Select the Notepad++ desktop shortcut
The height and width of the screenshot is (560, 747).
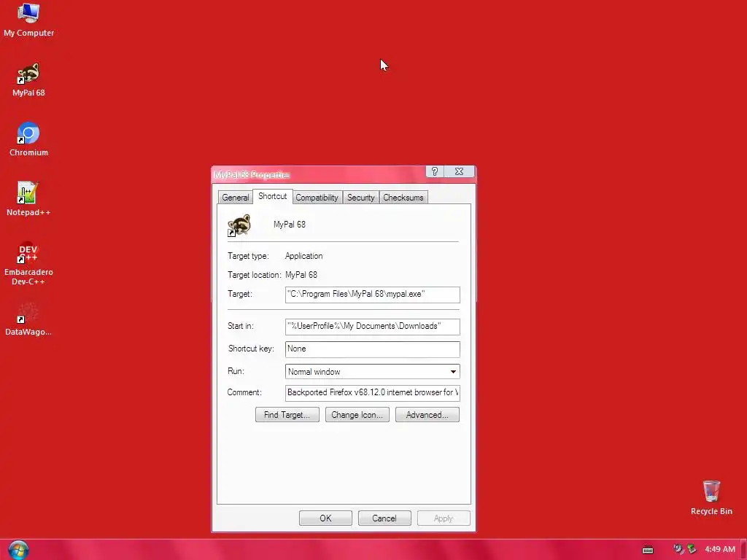pos(28,199)
